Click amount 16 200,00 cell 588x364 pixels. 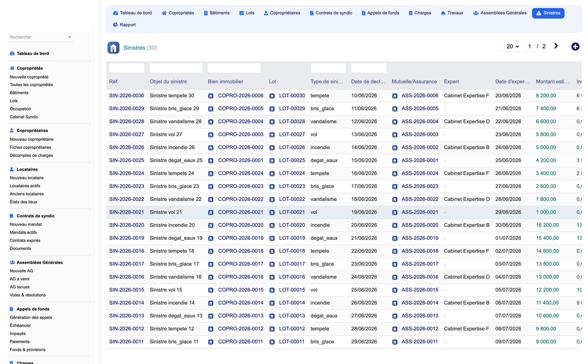pos(547,225)
